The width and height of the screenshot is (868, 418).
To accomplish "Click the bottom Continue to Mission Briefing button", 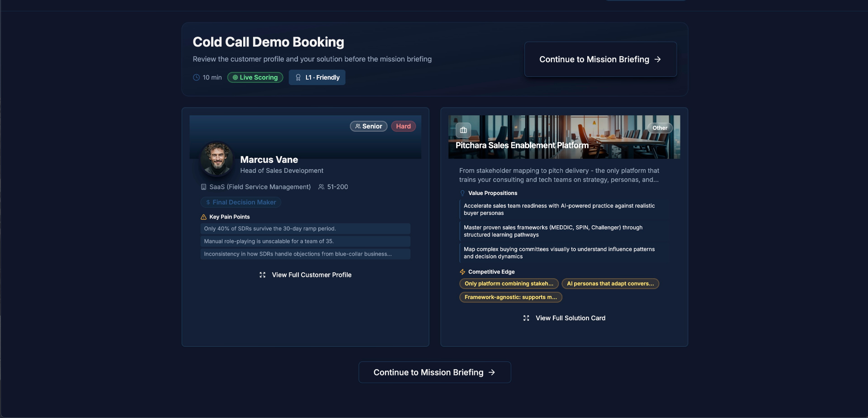I will (x=434, y=372).
